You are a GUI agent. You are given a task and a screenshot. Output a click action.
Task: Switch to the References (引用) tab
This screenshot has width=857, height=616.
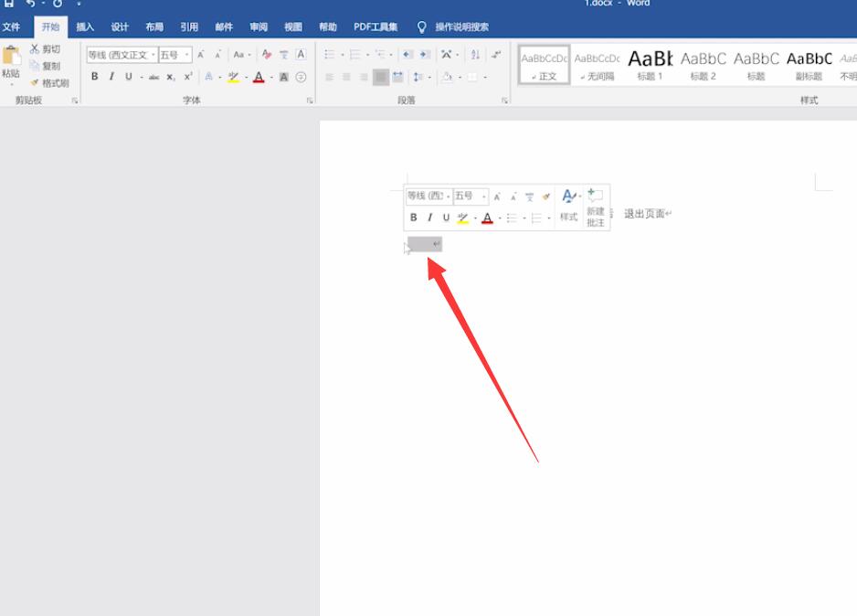click(x=189, y=27)
